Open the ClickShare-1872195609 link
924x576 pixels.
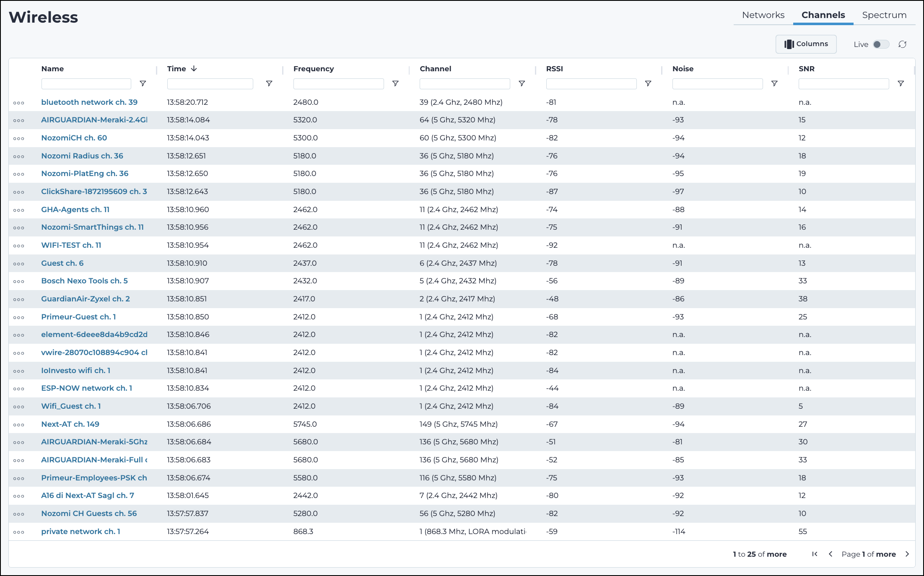[x=94, y=192]
